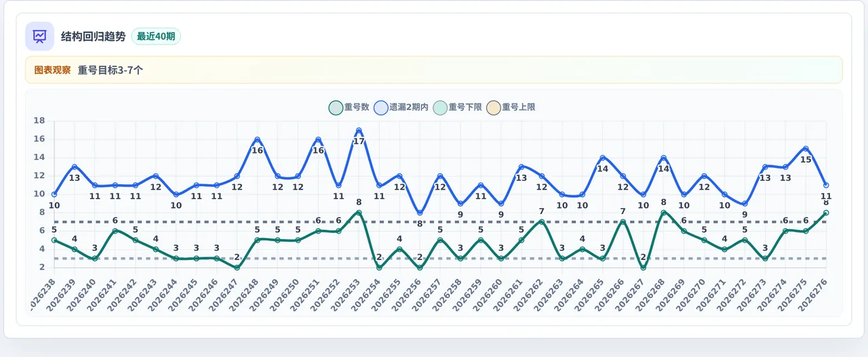
Task: Select green point 4 at period 2026264
Action: pyautogui.click(x=583, y=249)
